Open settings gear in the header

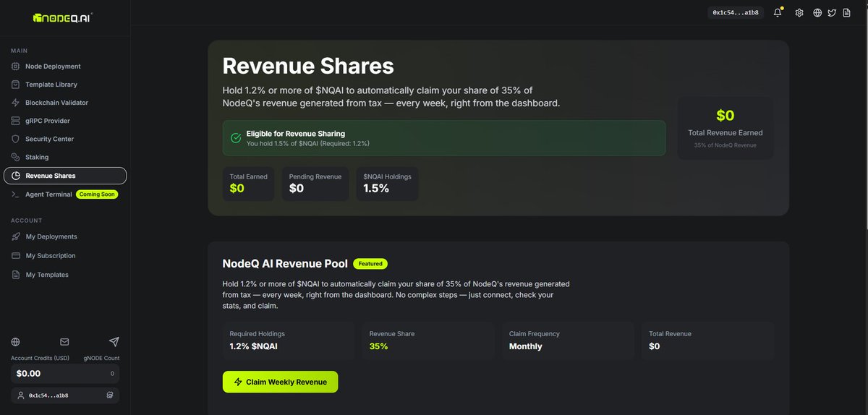pyautogui.click(x=799, y=12)
